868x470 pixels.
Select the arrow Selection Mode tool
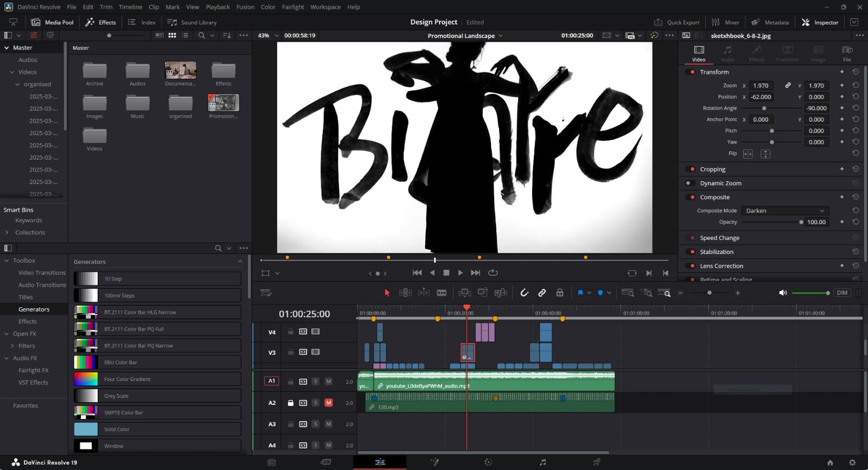coord(387,293)
